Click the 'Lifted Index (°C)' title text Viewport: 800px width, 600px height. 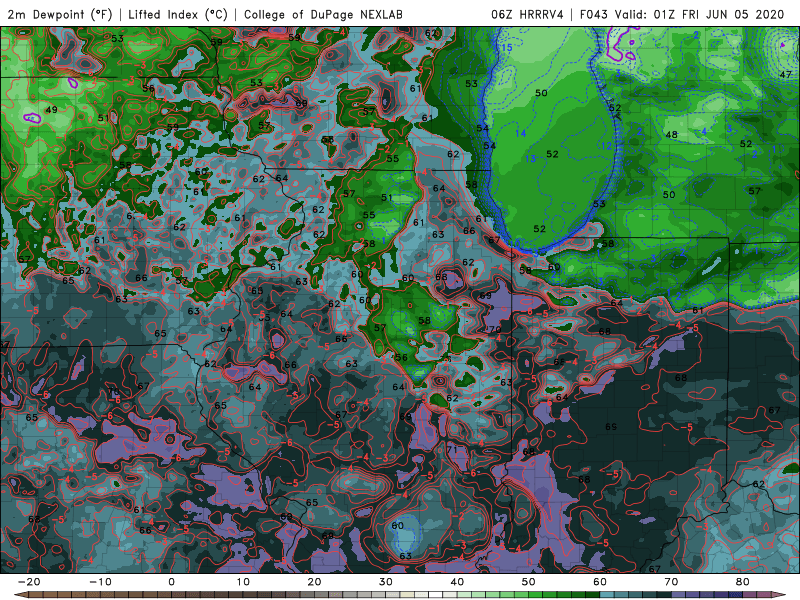(x=178, y=14)
